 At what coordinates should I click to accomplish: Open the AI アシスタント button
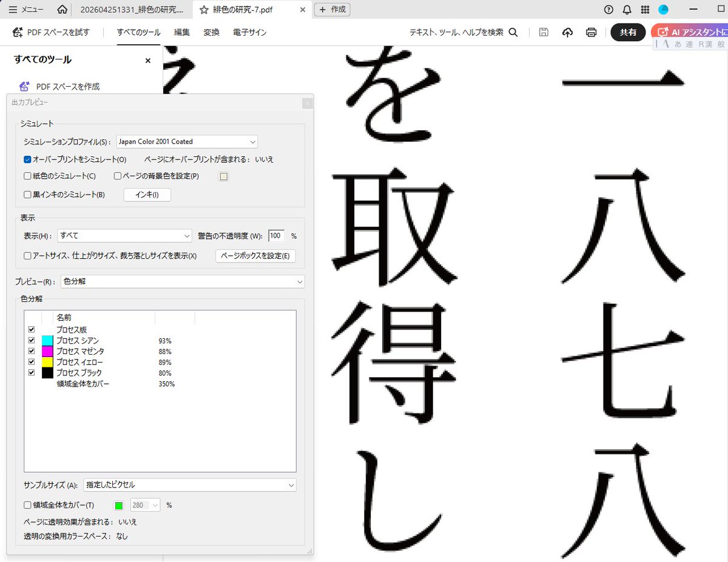(x=690, y=32)
